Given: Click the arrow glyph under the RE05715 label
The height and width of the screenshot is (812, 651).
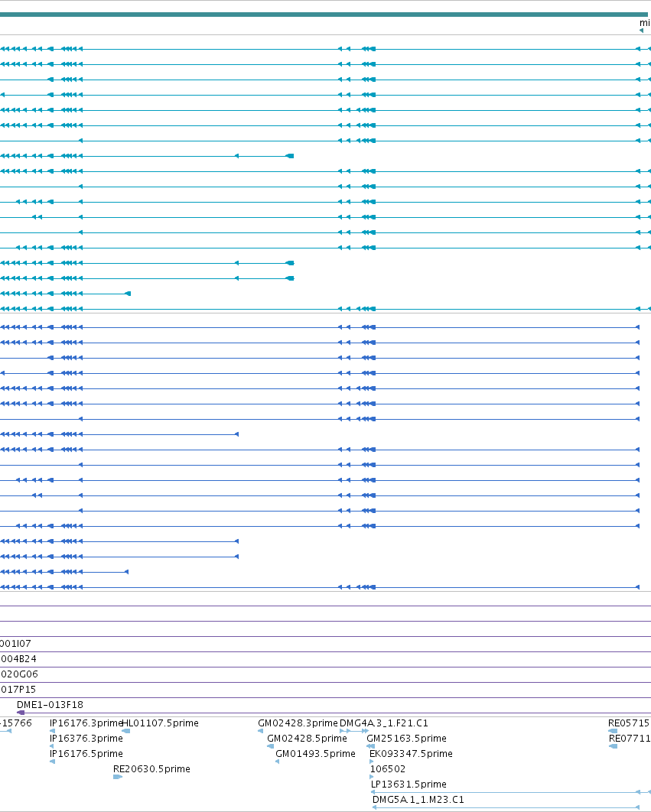Looking at the screenshot, I should pyautogui.click(x=613, y=731).
